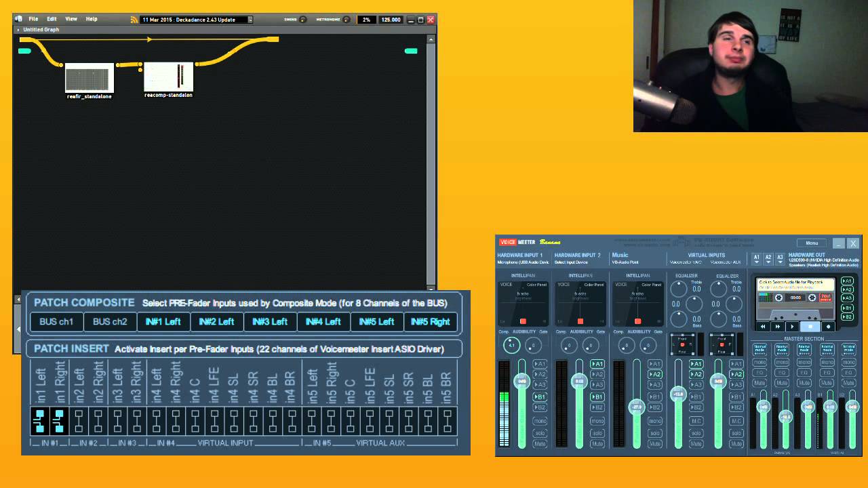This screenshot has width=868, height=488.
Task: Click the Music strip Gate knob
Action: pyautogui.click(x=649, y=346)
